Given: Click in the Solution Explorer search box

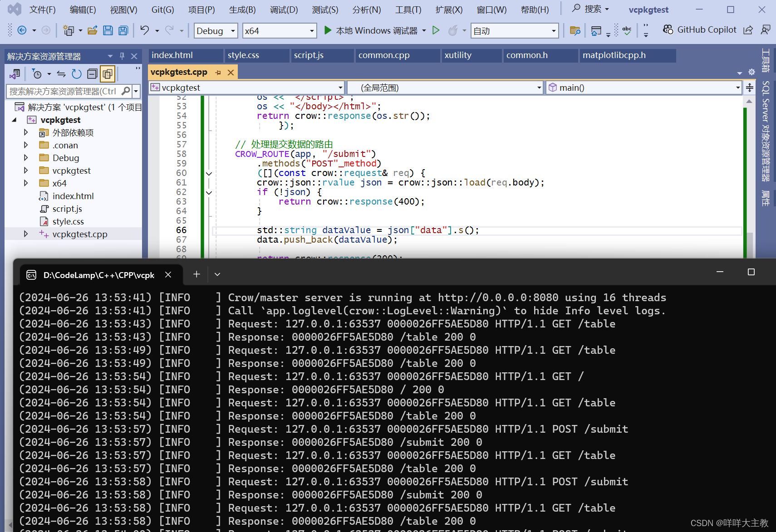Looking at the screenshot, I should (x=68, y=91).
